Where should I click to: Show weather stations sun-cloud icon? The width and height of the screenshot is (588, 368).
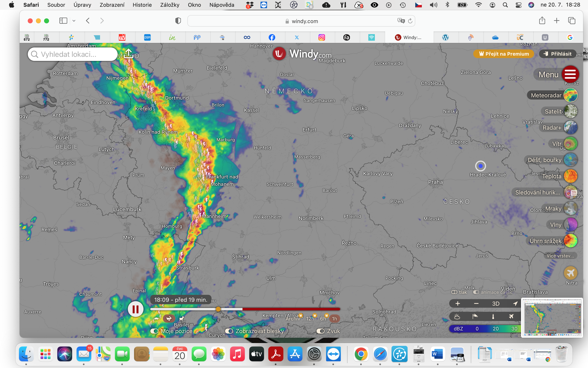point(457,316)
